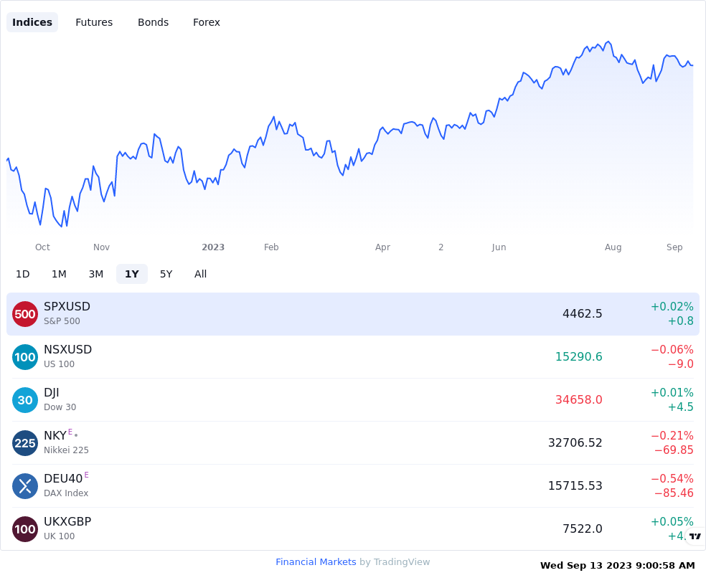
Task: Click the blue price line chart
Action: point(350,134)
